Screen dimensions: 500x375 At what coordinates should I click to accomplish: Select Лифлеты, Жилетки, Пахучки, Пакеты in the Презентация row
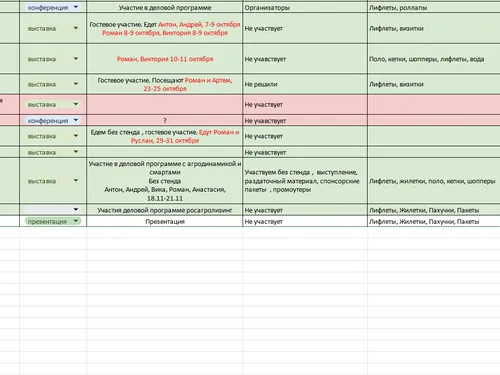point(434,221)
